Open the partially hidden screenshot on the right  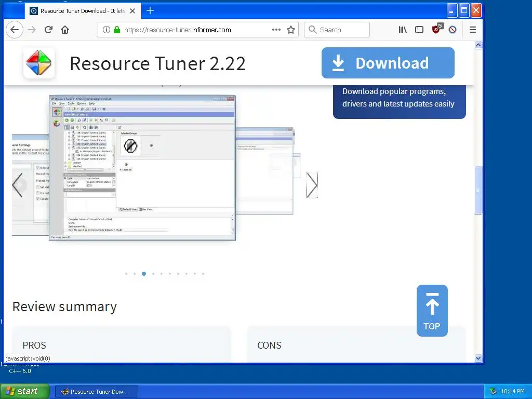[x=264, y=171]
